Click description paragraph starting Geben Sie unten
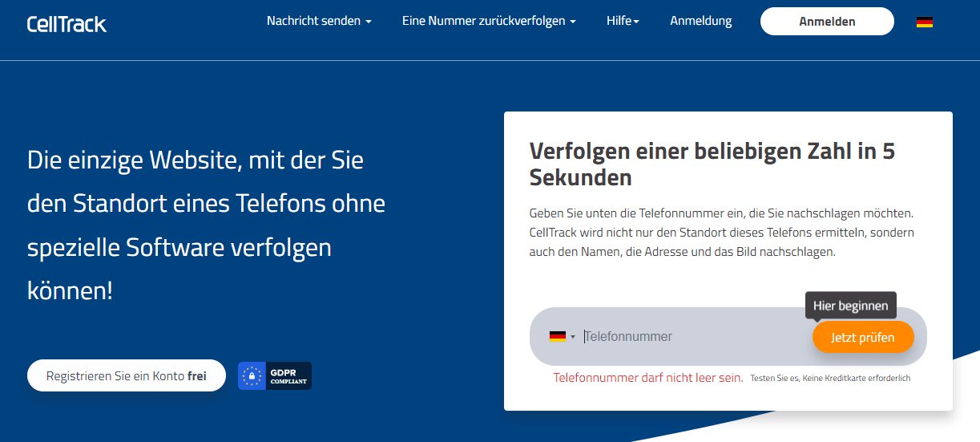The width and height of the screenshot is (980, 442). coord(722,233)
